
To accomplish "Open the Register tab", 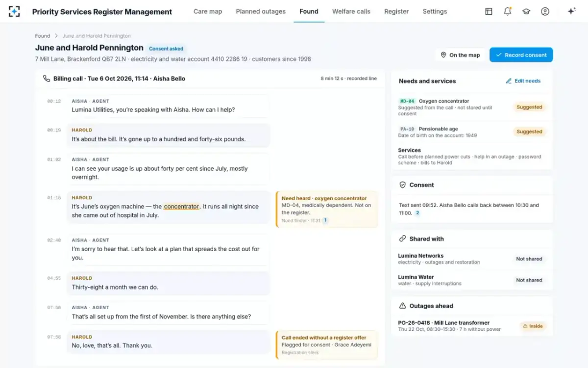I will coord(396,11).
